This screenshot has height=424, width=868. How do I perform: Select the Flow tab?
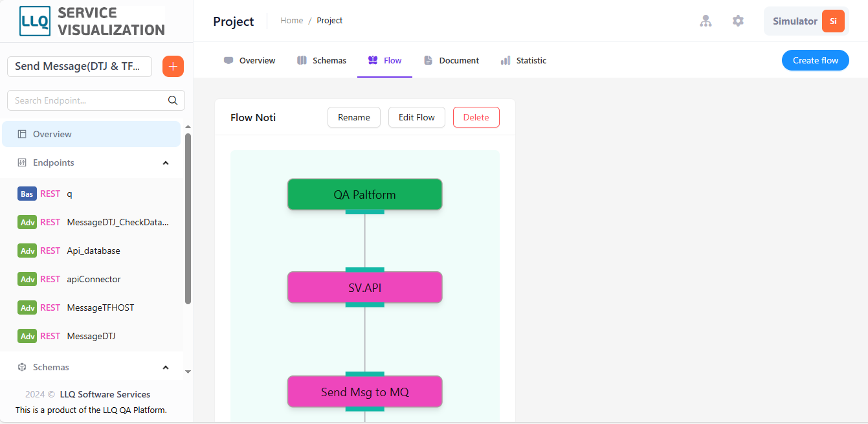coord(384,60)
